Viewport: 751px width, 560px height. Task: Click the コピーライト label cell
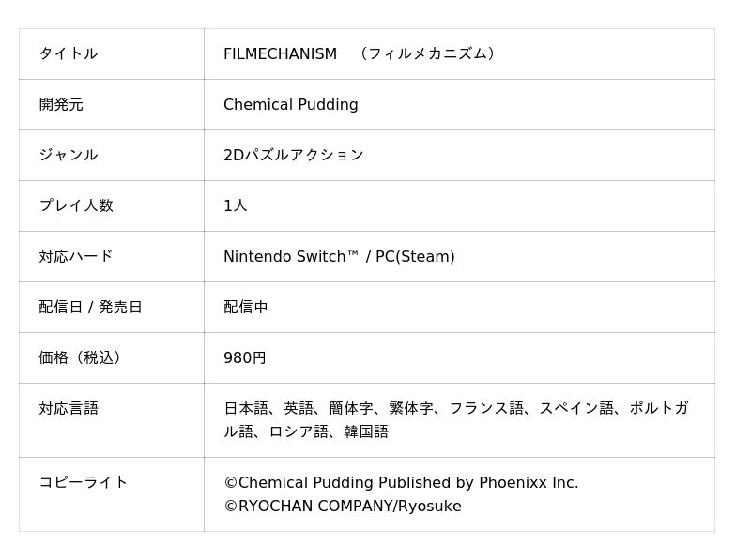(84, 482)
